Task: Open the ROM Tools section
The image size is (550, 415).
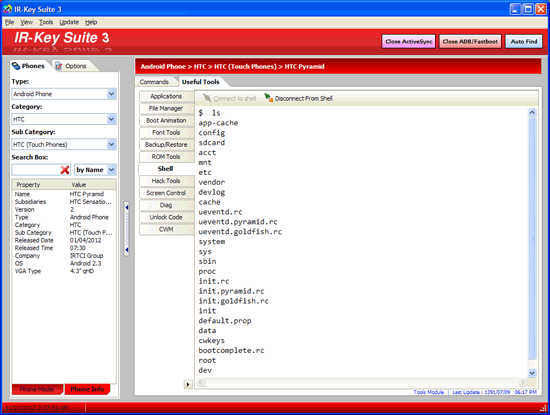Action: tap(166, 157)
